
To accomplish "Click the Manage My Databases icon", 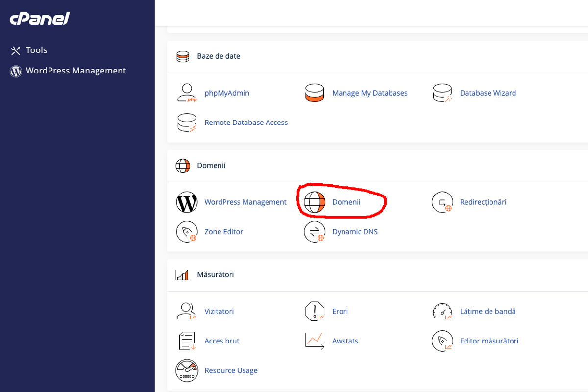I will click(314, 93).
